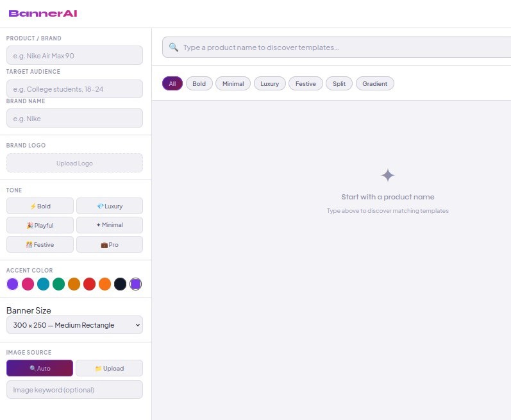Choose Auto image source
Screen dimensions: 511x420
click(40, 368)
